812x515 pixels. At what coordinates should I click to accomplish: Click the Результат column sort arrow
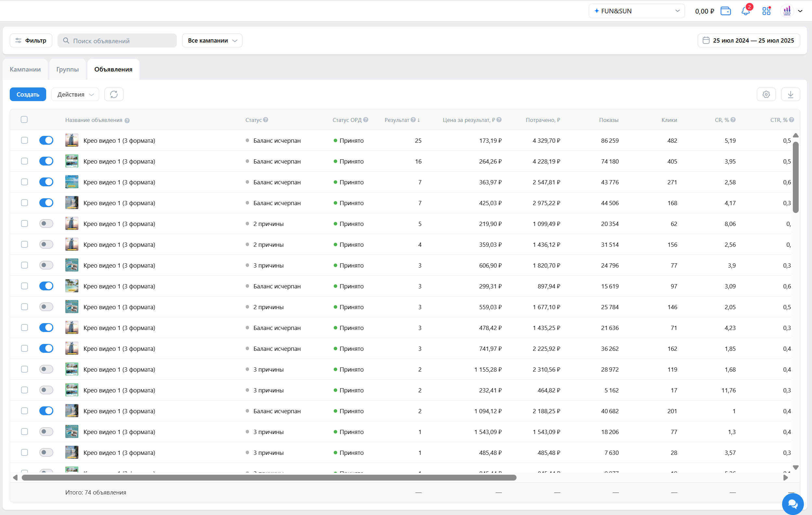coord(418,120)
